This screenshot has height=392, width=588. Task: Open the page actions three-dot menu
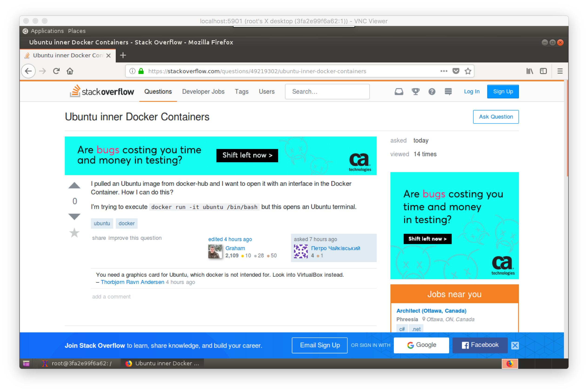444,71
